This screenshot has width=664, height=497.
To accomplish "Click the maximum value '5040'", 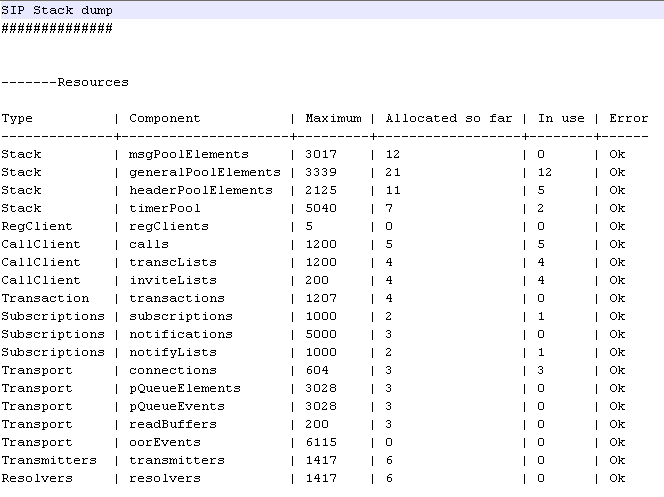I will pos(321,208).
